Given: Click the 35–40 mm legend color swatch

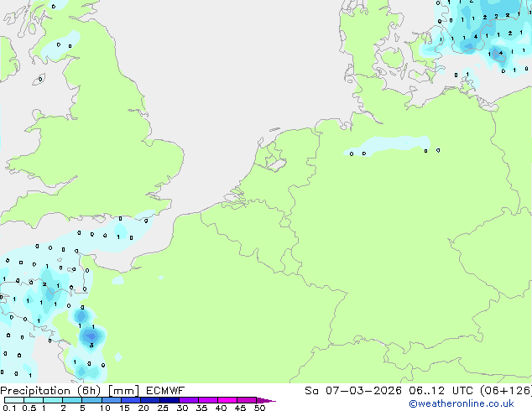Looking at the screenshot, I should [208, 400].
